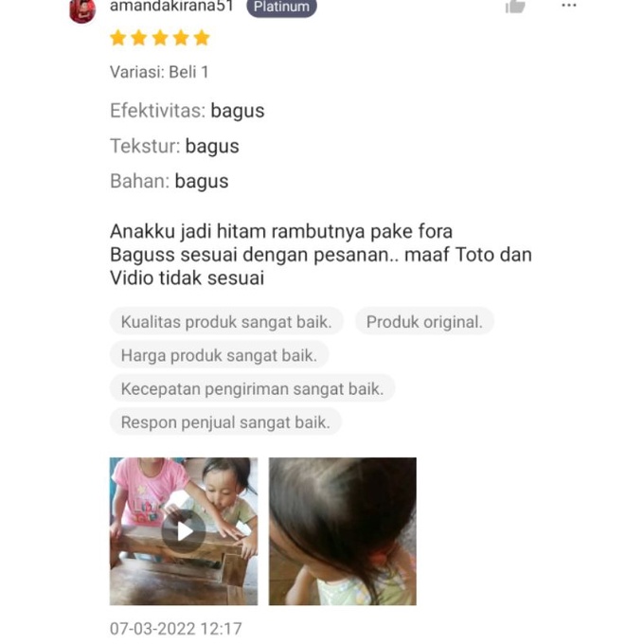
Task: Select the 'Respon penjual sangat baik.' tag
Action: 225,421
